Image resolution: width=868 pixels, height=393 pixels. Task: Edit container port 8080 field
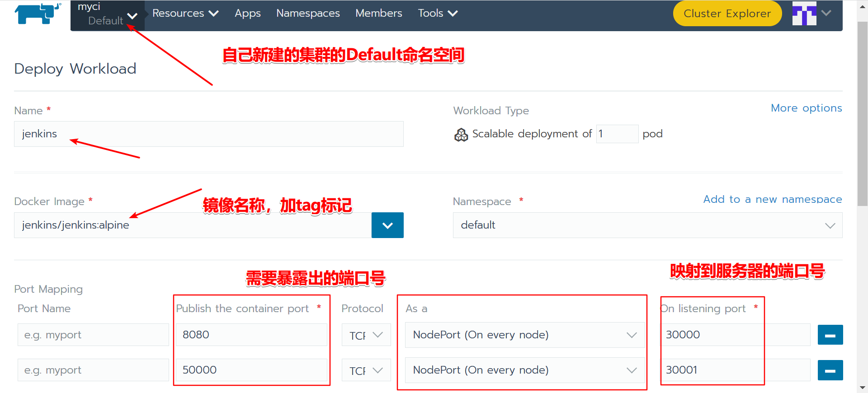(251, 335)
